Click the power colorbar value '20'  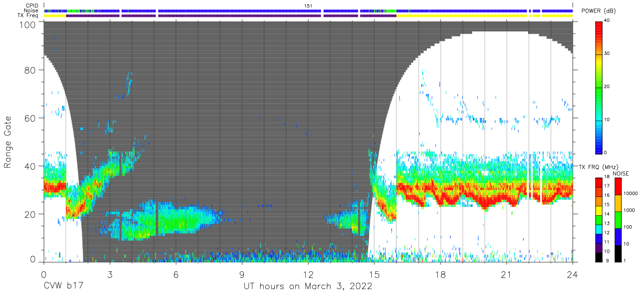[607, 86]
